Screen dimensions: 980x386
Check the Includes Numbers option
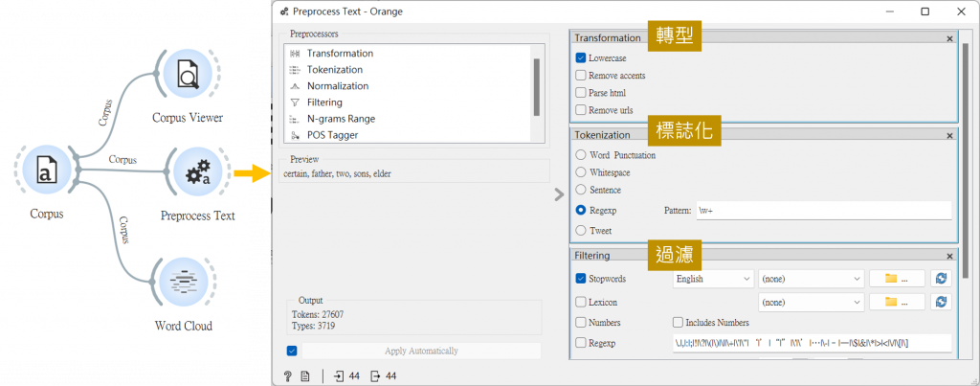click(x=678, y=323)
